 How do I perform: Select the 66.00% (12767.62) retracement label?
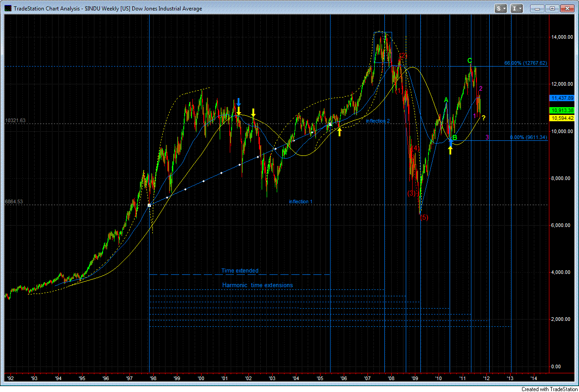pos(525,63)
